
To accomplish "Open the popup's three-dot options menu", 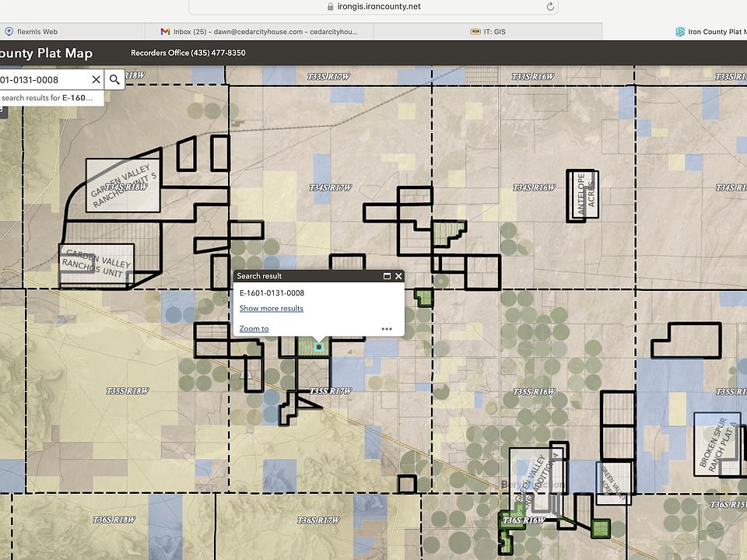I will coord(387,328).
